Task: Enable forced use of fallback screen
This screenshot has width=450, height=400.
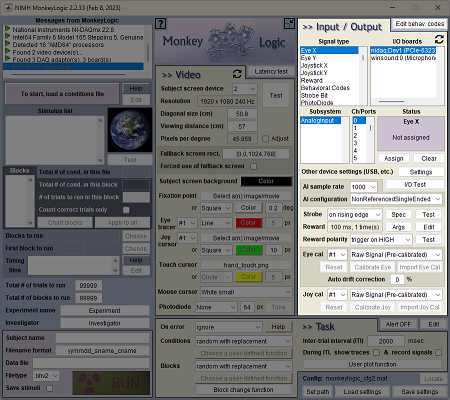Action: 254,166
